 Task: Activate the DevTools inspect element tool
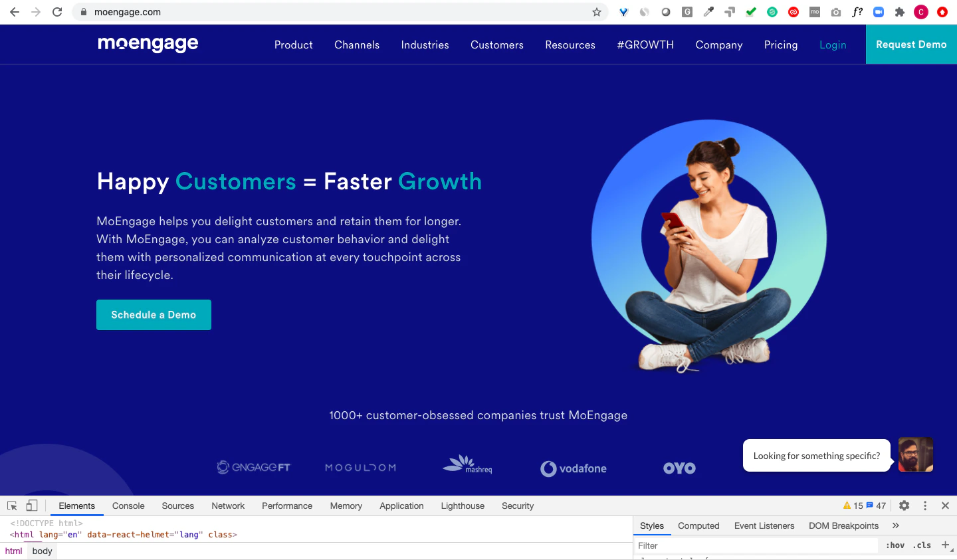[x=12, y=506]
